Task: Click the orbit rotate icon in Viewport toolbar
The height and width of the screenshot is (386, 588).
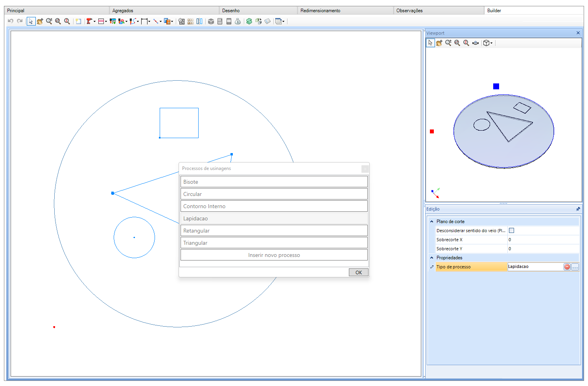Action: 476,43
